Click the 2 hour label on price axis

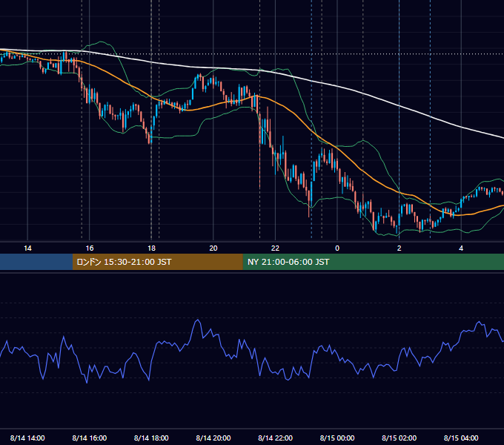399,248
